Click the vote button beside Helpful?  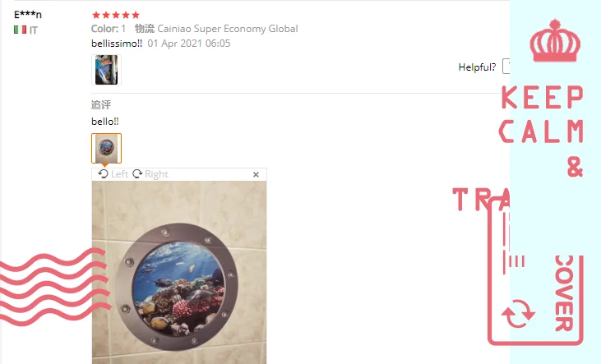pos(506,67)
